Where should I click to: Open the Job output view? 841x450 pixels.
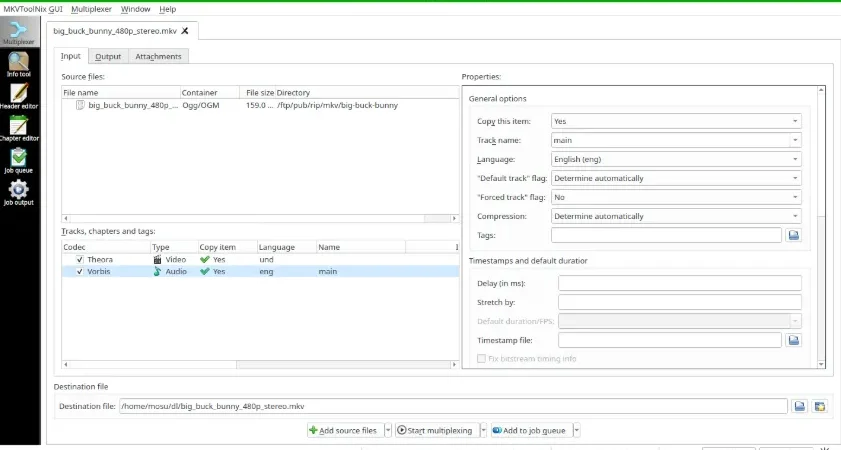tap(19, 193)
